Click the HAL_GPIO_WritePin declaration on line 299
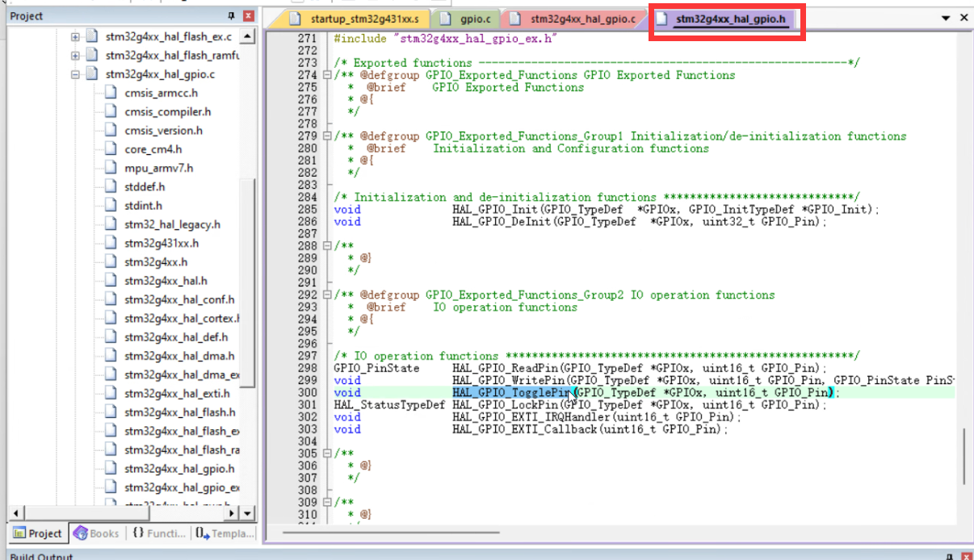This screenshot has width=974, height=560. 507,380
